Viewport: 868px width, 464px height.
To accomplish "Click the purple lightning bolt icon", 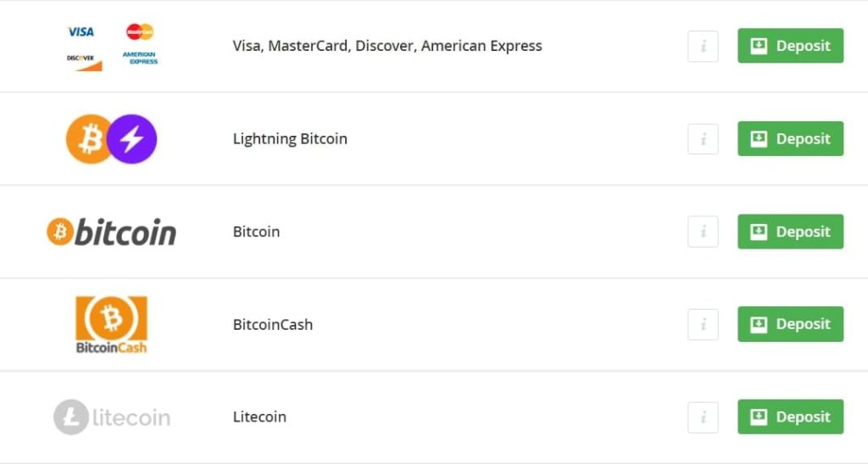I will coord(131,139).
